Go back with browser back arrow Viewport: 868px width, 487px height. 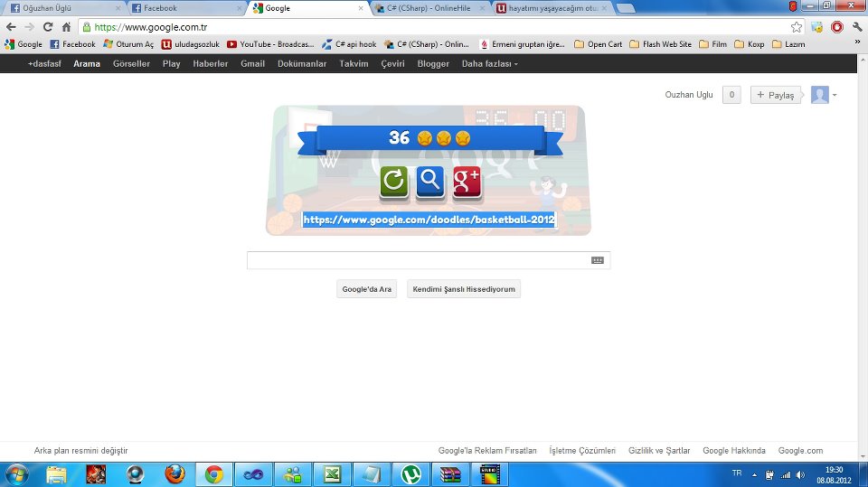(11, 26)
